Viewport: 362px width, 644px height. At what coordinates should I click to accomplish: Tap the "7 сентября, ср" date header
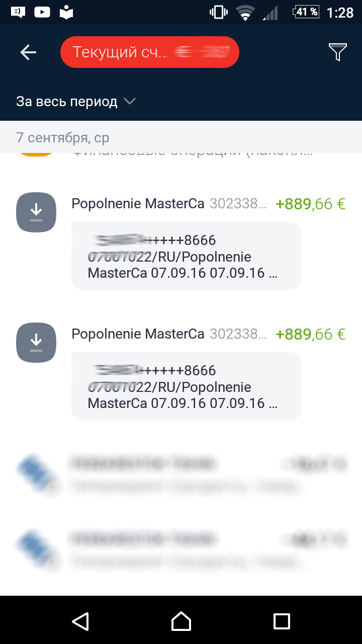pyautogui.click(x=62, y=137)
